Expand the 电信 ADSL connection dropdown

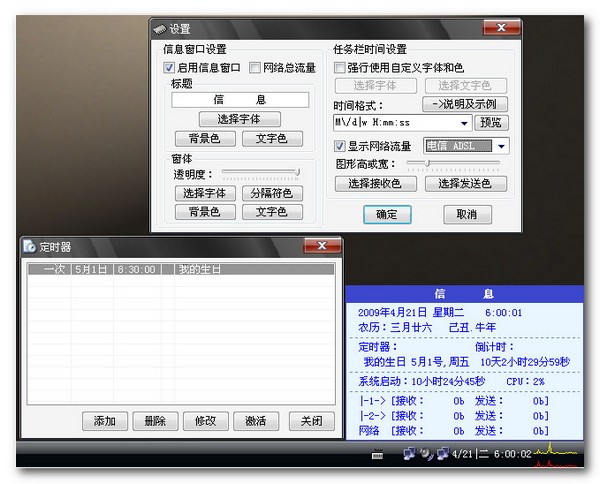coord(501,146)
